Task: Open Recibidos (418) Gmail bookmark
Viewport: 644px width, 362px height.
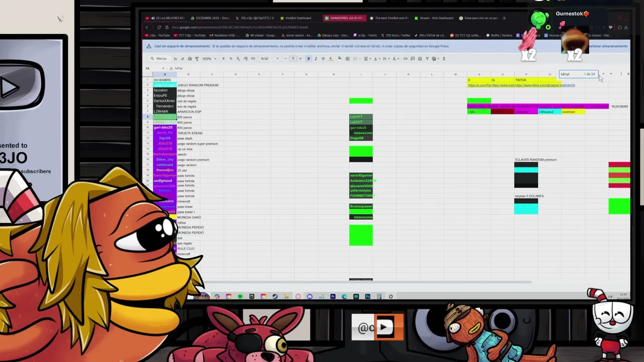Action: coord(225,35)
